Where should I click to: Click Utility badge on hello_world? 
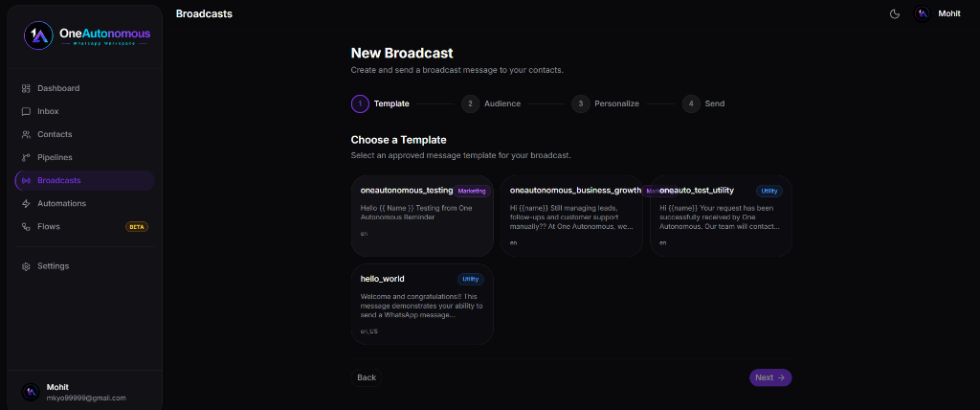pyautogui.click(x=471, y=279)
